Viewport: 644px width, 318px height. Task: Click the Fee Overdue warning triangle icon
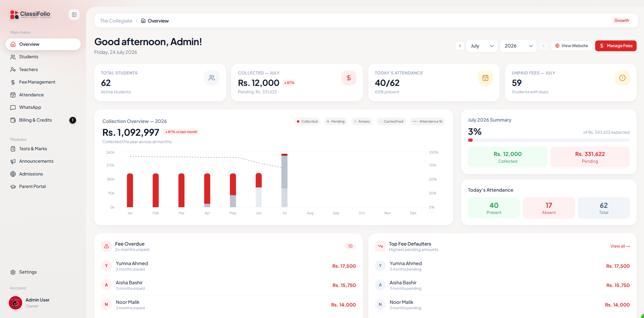[x=106, y=246]
